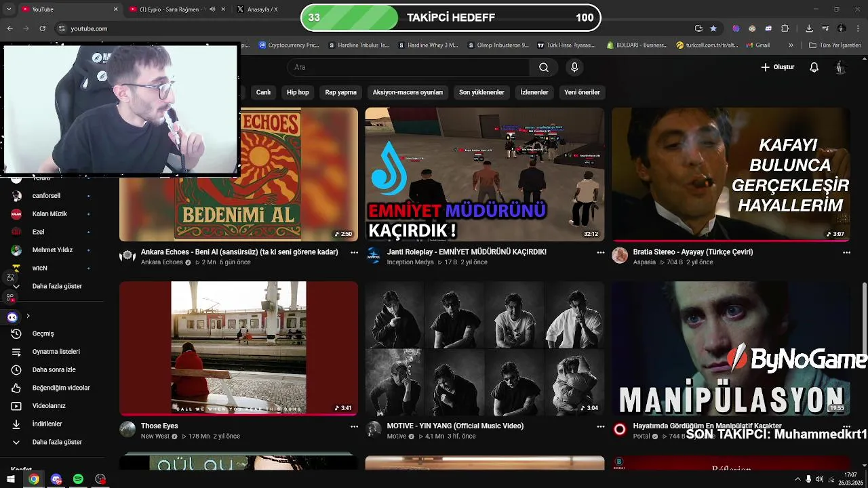Reload the current page

(x=43, y=28)
